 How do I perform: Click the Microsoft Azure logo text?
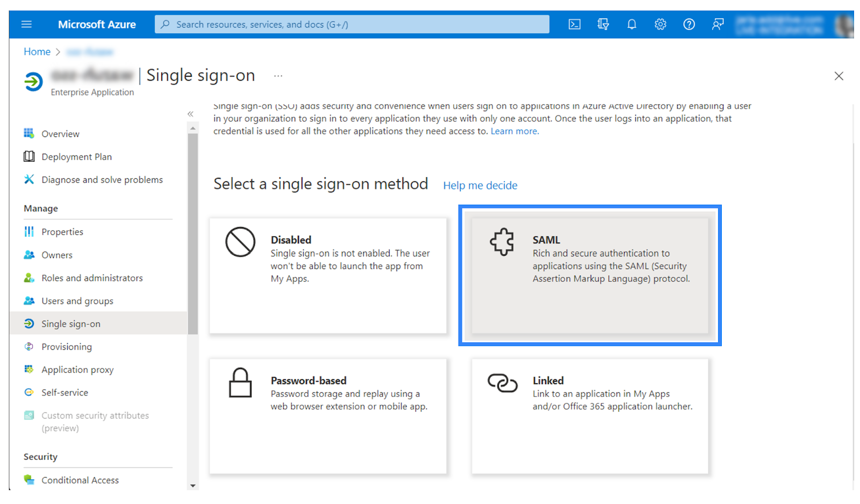point(97,24)
